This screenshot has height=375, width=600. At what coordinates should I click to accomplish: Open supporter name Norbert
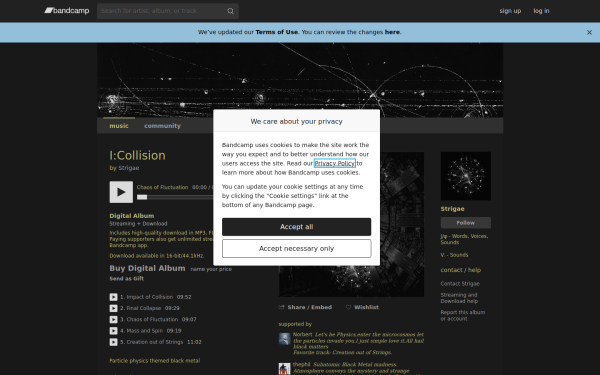(x=302, y=334)
